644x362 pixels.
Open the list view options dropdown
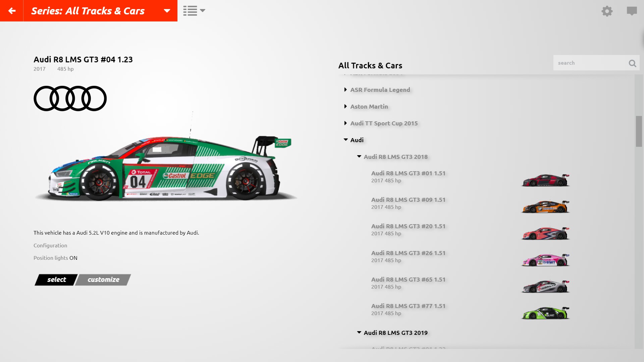point(194,11)
